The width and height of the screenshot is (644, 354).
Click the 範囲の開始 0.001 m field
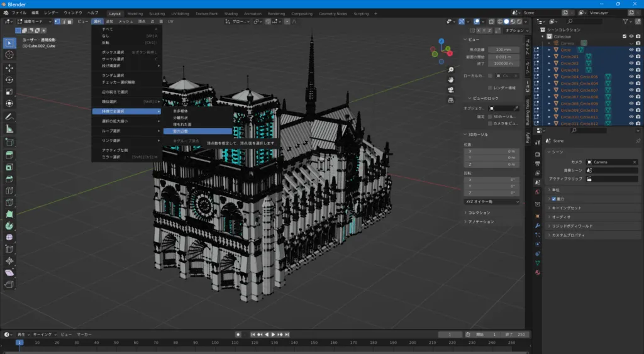504,57
